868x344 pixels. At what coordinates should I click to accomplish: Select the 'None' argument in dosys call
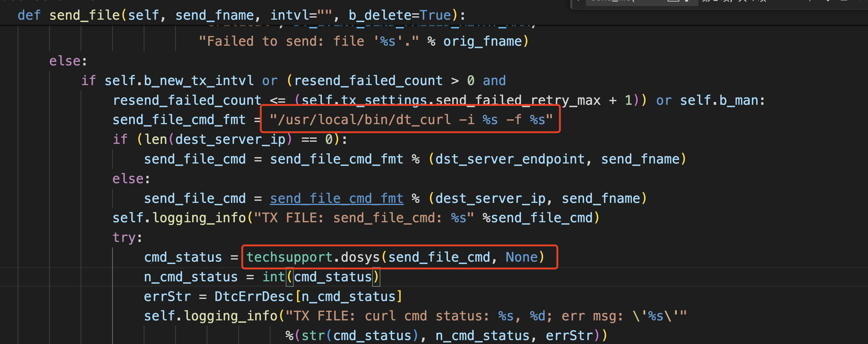click(x=522, y=257)
